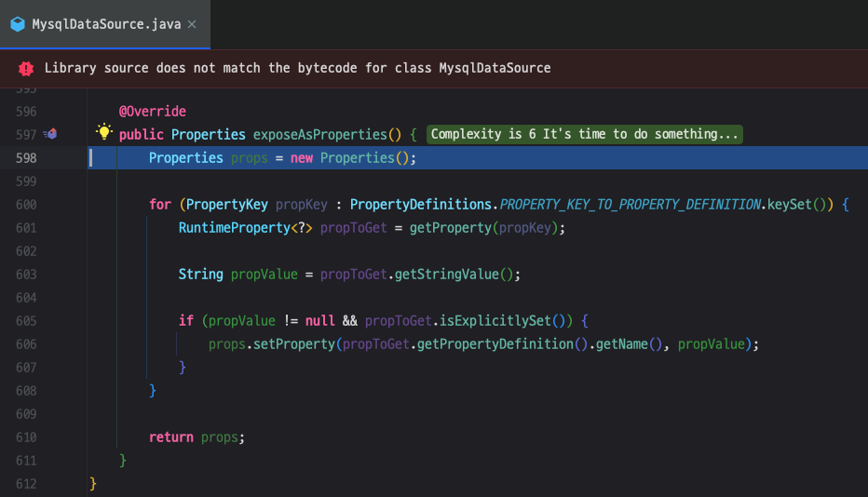Click the getProperty call on line 601

point(450,228)
